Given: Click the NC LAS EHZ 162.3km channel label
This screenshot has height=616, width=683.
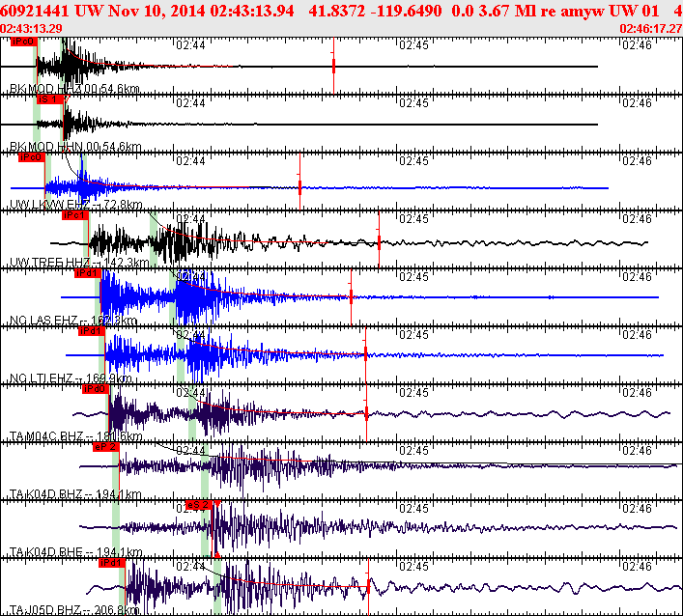Looking at the screenshot, I should pos(73,321).
